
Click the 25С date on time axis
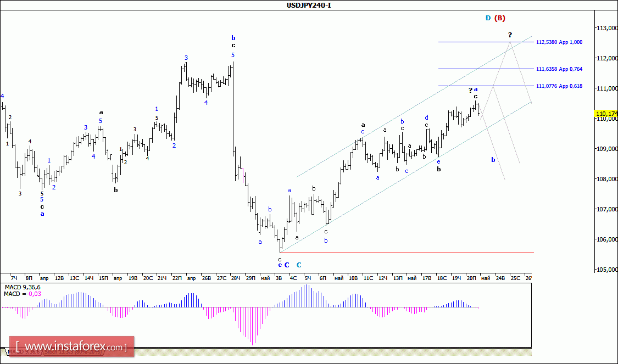pos(515,278)
